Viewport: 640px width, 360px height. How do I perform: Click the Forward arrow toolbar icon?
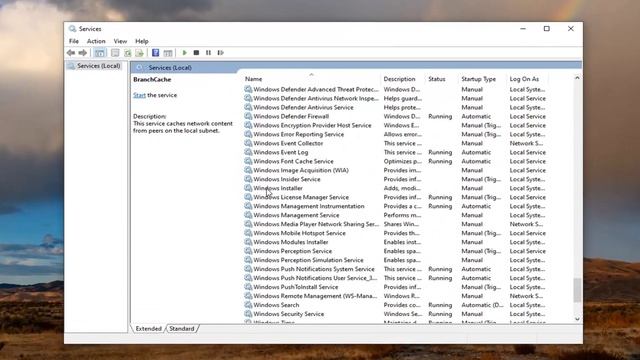point(82,53)
